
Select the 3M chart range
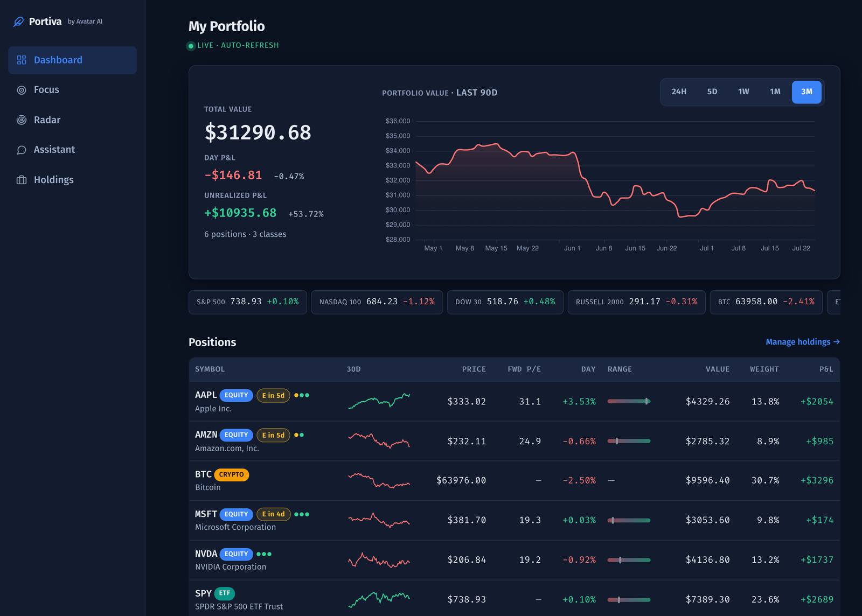coord(807,92)
